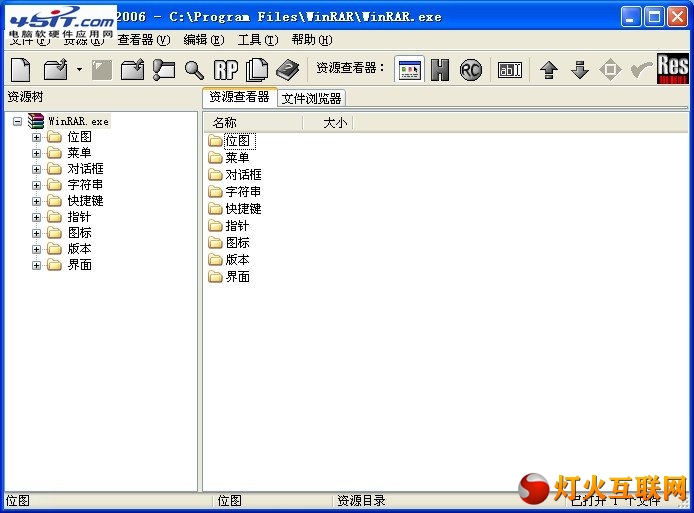Select 位图 in the resource tree
This screenshot has height=513, width=694.
click(x=79, y=137)
